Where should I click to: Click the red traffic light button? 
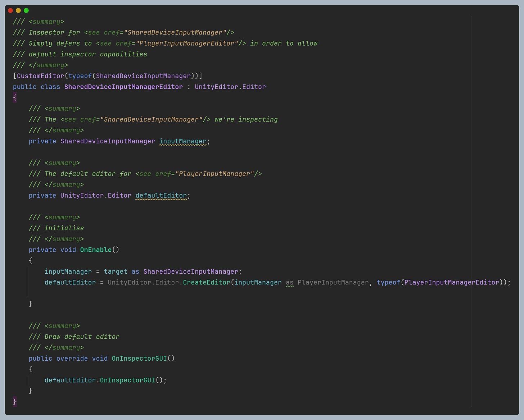[10, 10]
